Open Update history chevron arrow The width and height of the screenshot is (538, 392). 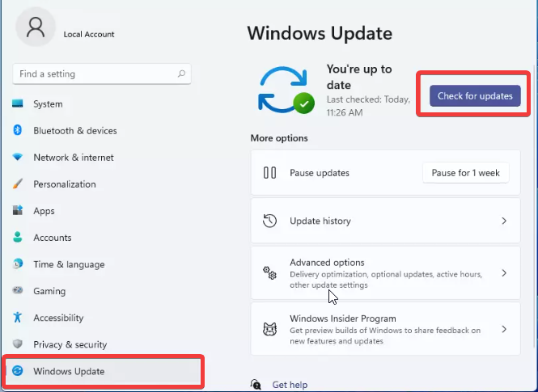point(504,221)
